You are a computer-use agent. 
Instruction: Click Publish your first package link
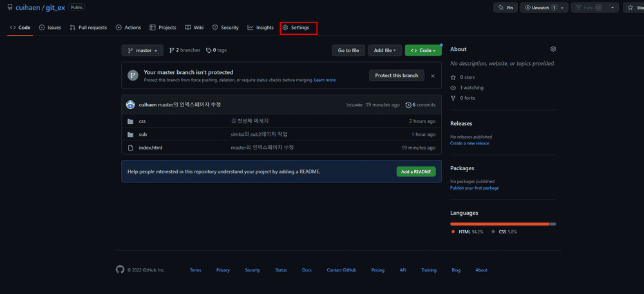click(x=475, y=188)
